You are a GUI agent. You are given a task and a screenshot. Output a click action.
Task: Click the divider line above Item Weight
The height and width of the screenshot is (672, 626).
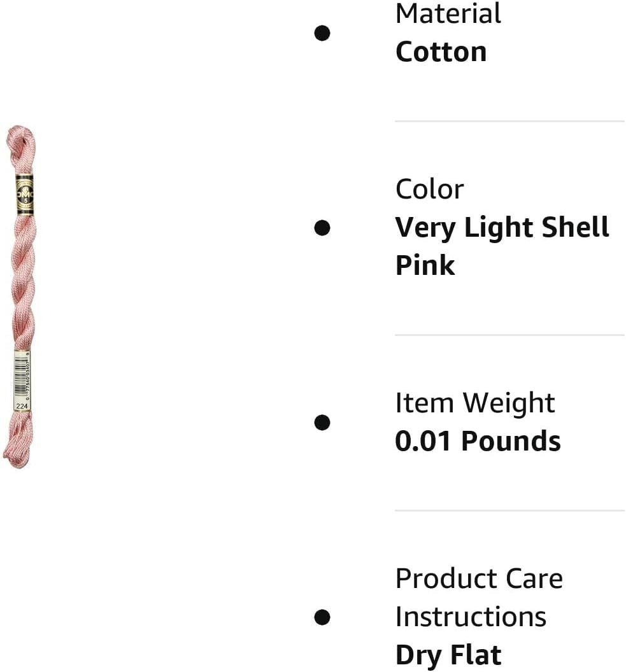509,335
